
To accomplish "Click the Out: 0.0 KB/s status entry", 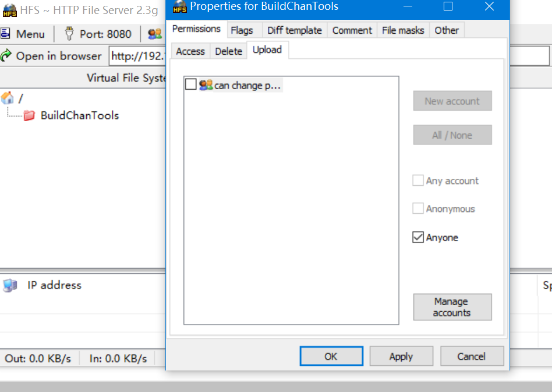I will [x=38, y=359].
